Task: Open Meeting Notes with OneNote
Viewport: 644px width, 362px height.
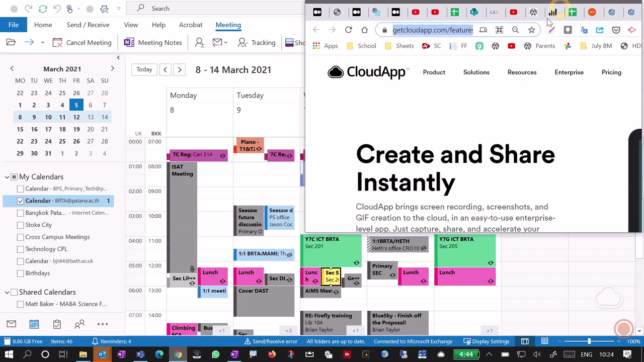Action: coord(153,43)
